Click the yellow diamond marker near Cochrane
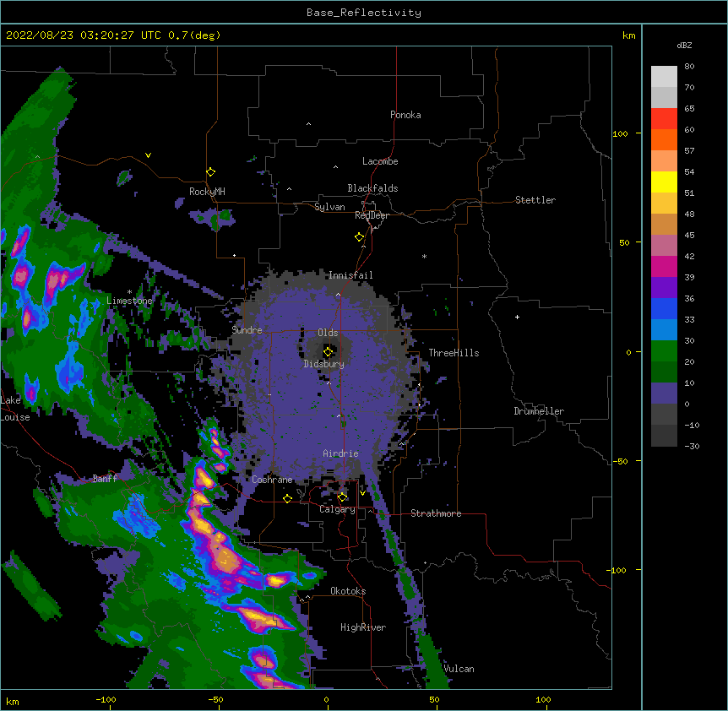 click(x=287, y=498)
